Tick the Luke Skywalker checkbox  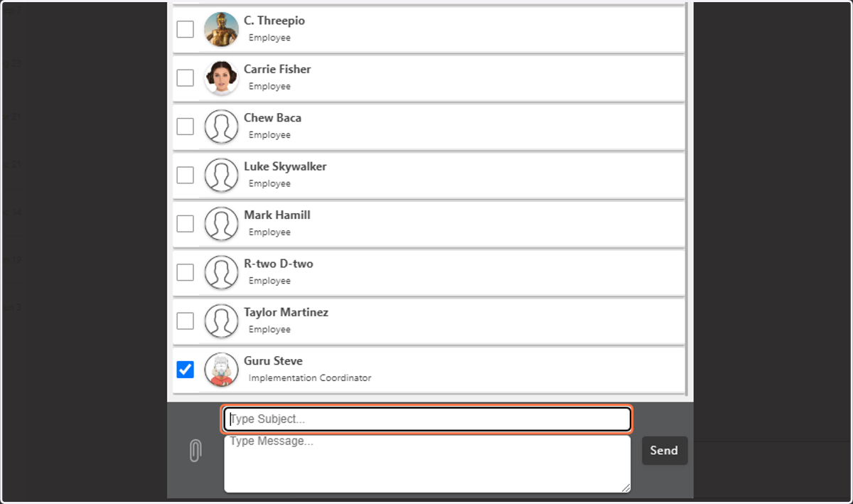pos(185,175)
